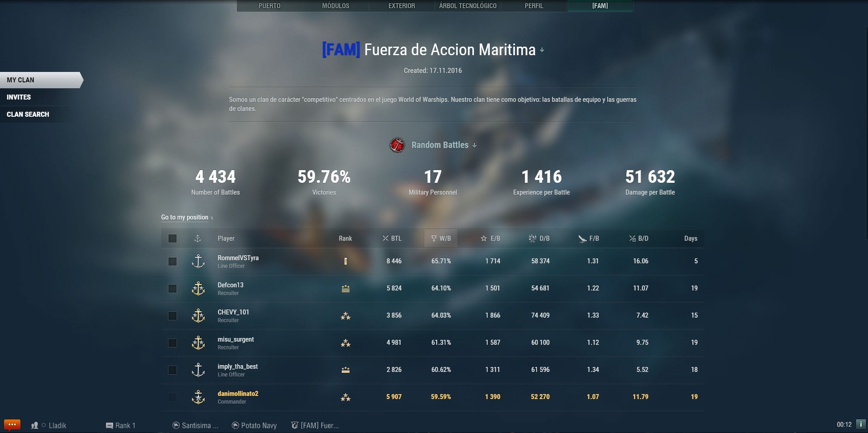Click the Random Battles mode icon

click(x=397, y=145)
